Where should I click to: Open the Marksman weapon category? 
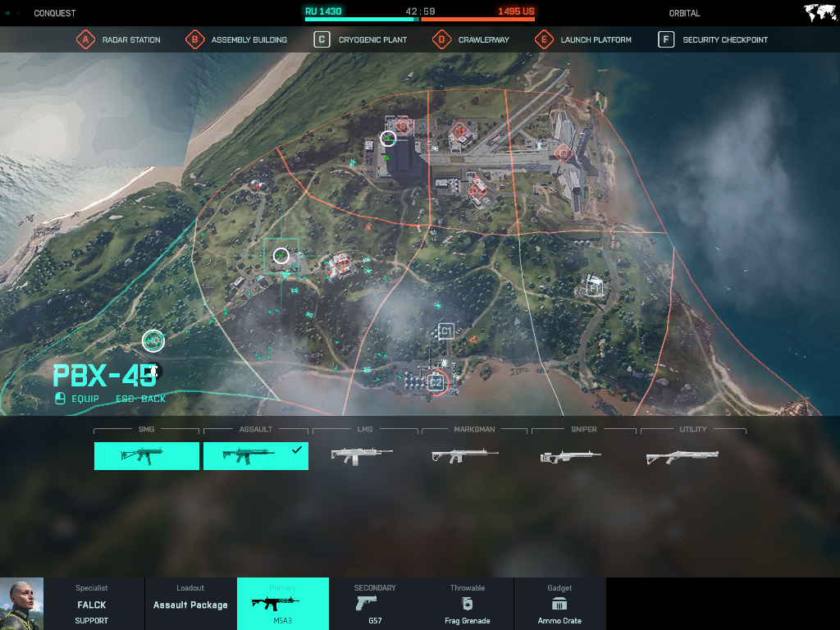(474, 429)
